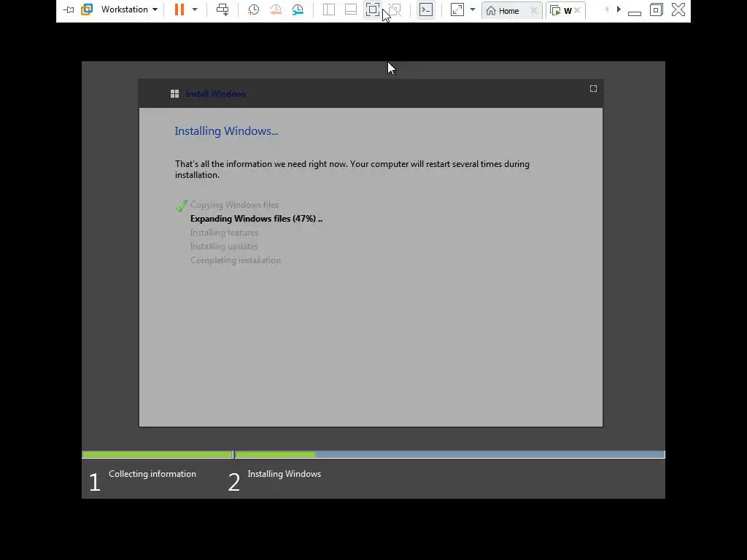Viewport: 747px width, 560px height.
Task: Take a snapshot of the VM
Action: click(x=253, y=9)
